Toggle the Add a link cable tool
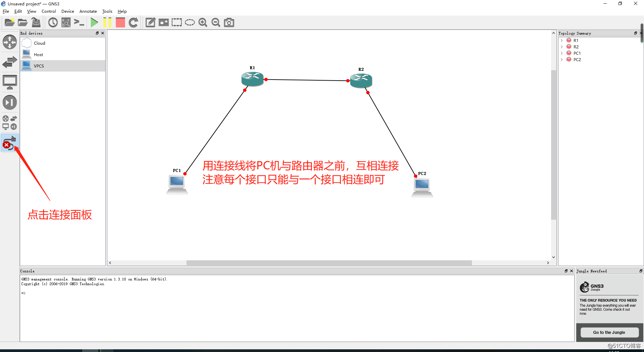The image size is (644, 352). (9, 143)
